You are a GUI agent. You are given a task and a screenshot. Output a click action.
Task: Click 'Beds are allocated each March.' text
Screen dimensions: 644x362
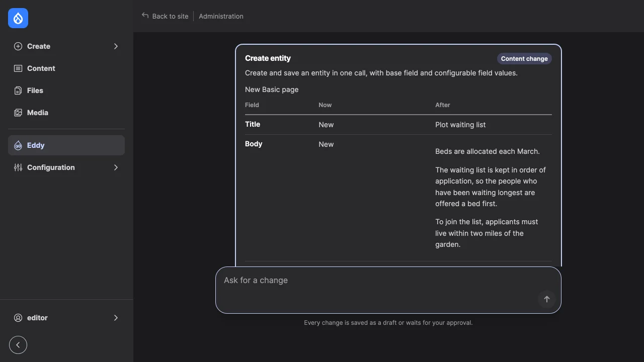487,151
